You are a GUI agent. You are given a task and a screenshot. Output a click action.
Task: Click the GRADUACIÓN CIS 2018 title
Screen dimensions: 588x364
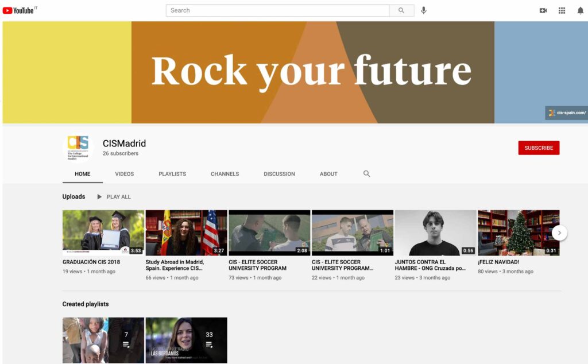pos(91,262)
